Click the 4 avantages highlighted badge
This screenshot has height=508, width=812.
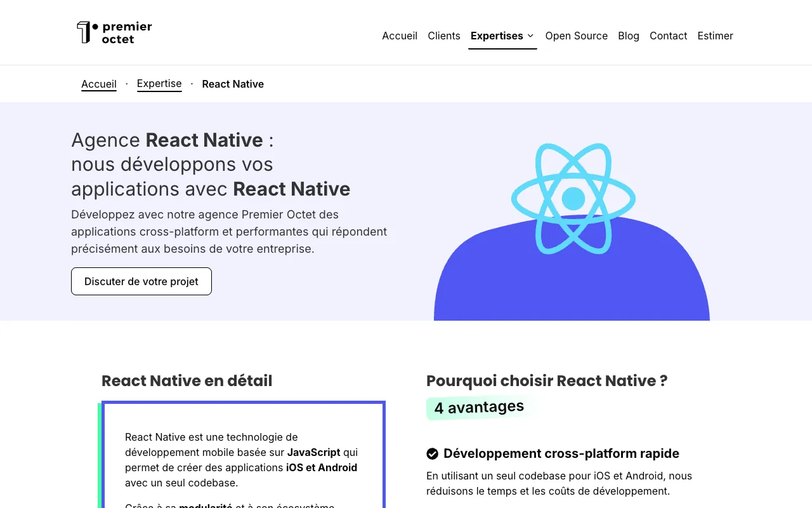[x=480, y=407]
